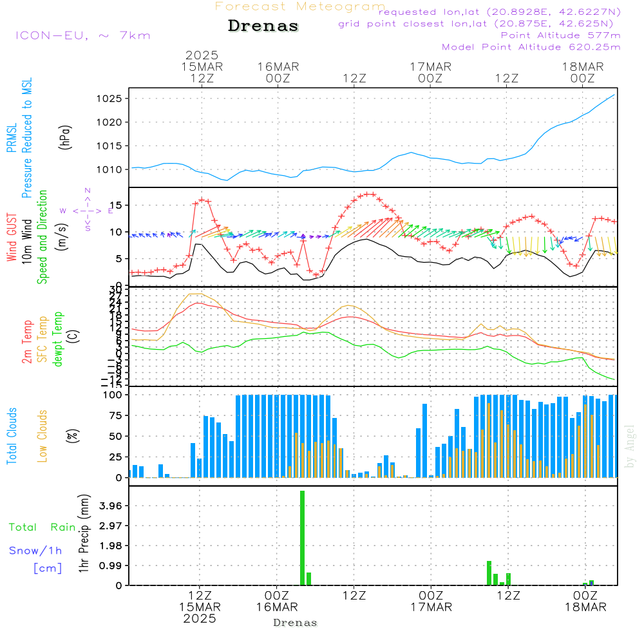Click the 'Pressure Reduced to MSL' axis title
Image resolution: width=644 pixels, height=644 pixels.
click(26, 138)
